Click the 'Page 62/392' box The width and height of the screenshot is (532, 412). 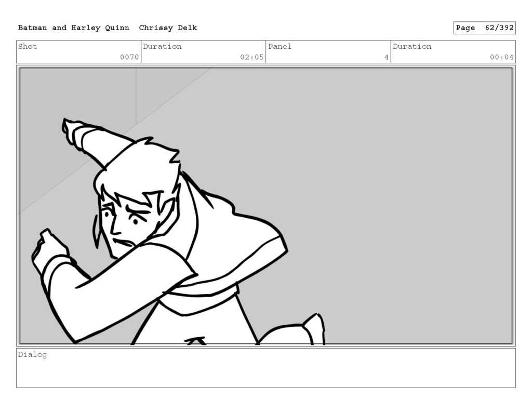pos(485,28)
